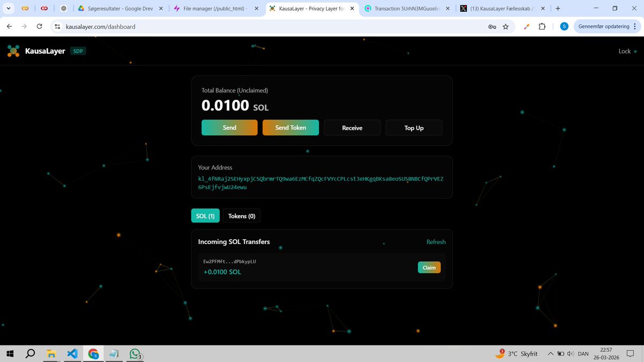This screenshot has width=644, height=362.
Task: Open the Windows Start menu
Action: [10, 354]
